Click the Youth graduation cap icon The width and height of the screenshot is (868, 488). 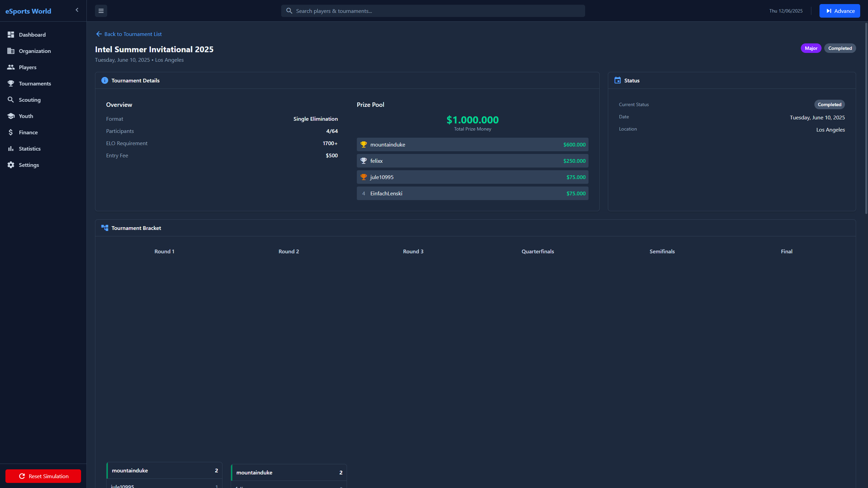(x=11, y=116)
